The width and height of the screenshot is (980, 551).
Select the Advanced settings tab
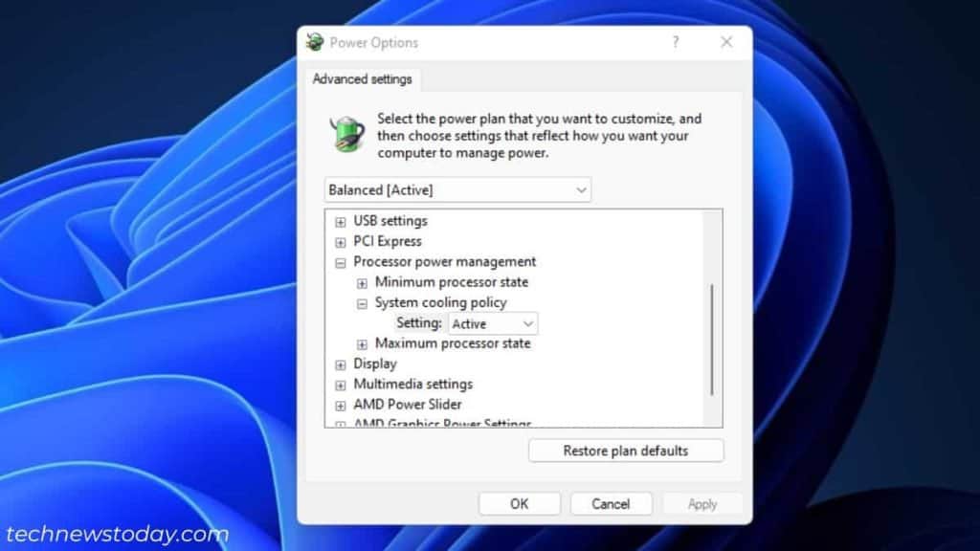point(363,79)
